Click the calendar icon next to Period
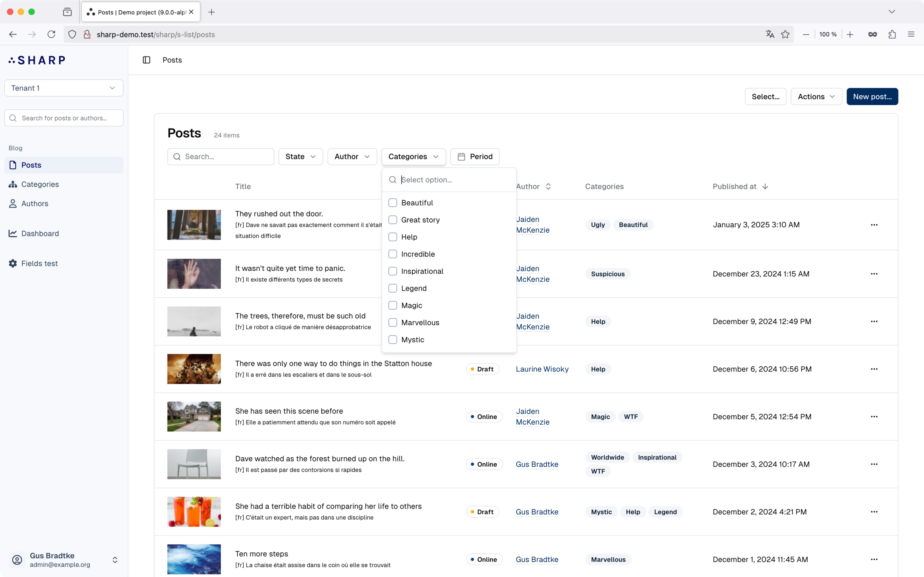Viewport: 924px width, 577px height. [461, 156]
